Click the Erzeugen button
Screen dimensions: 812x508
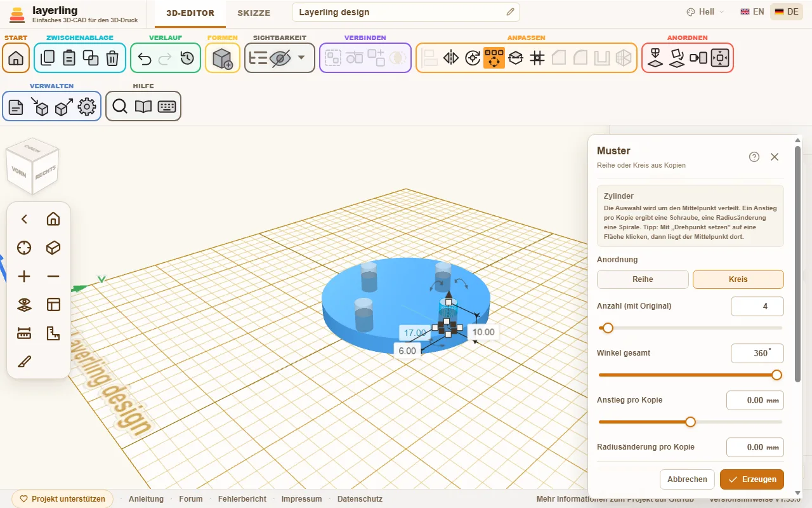(752, 479)
